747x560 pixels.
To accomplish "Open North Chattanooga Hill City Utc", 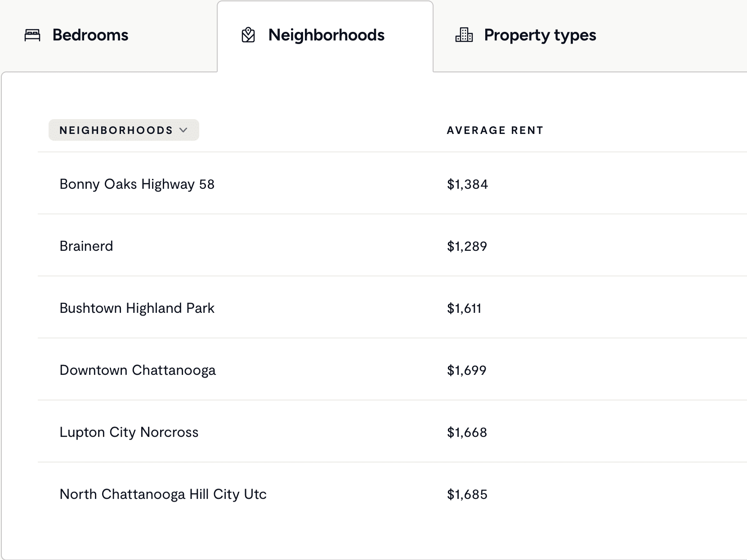I will tap(163, 494).
